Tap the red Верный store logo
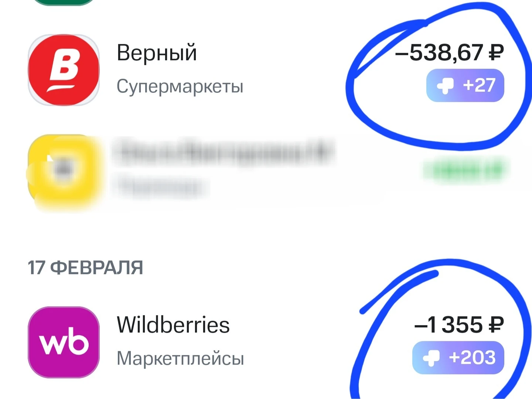This screenshot has height=399, width=532. pos(64,70)
